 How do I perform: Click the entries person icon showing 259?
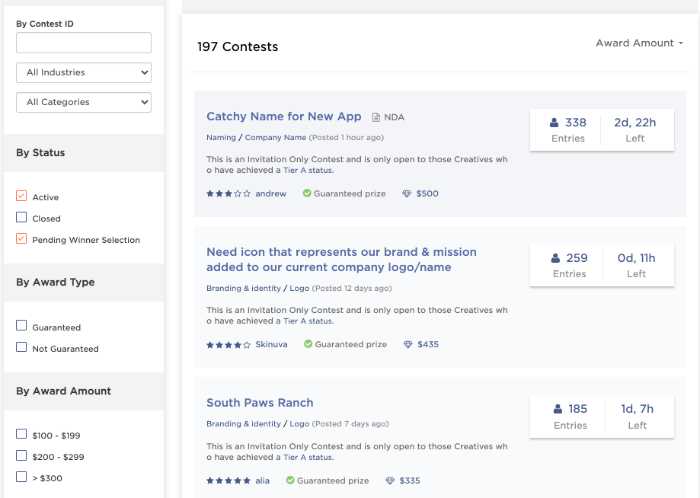[x=555, y=258]
